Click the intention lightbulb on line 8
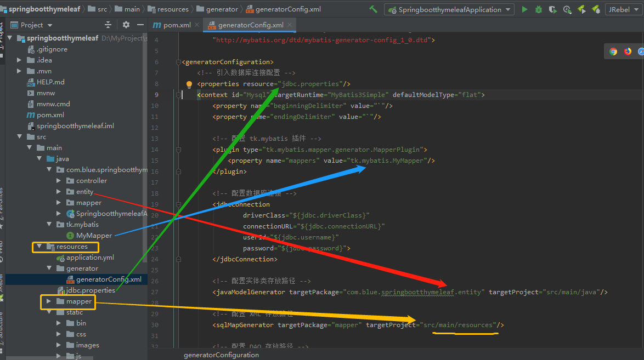The width and height of the screenshot is (644, 360). 189,84
